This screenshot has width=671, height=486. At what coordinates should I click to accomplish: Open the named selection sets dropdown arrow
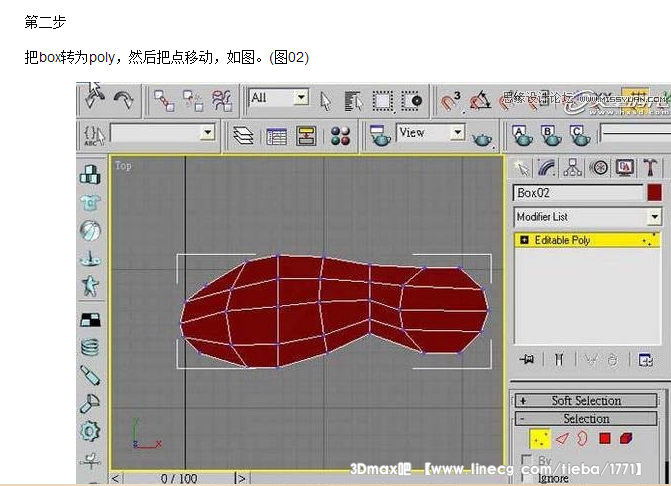click(208, 133)
